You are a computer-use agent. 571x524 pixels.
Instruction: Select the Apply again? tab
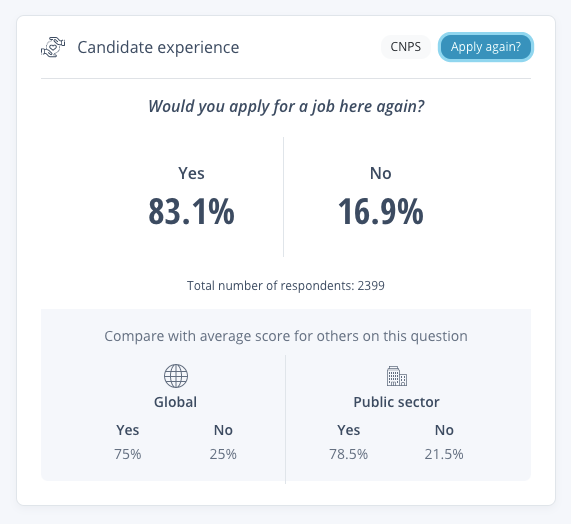click(x=486, y=47)
